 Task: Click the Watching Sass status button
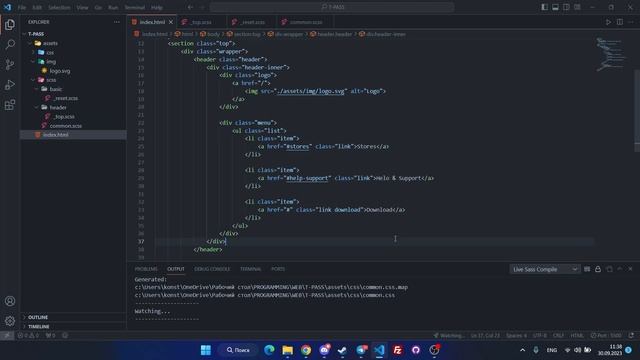[449, 336]
